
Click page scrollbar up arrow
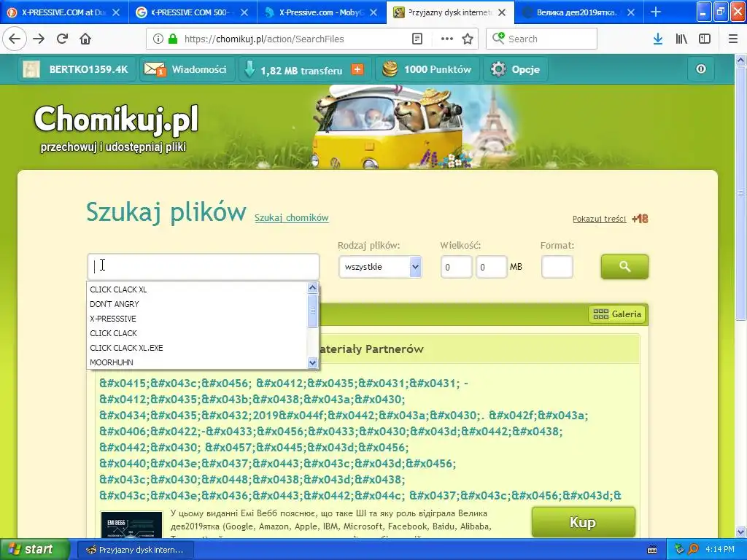[741, 60]
